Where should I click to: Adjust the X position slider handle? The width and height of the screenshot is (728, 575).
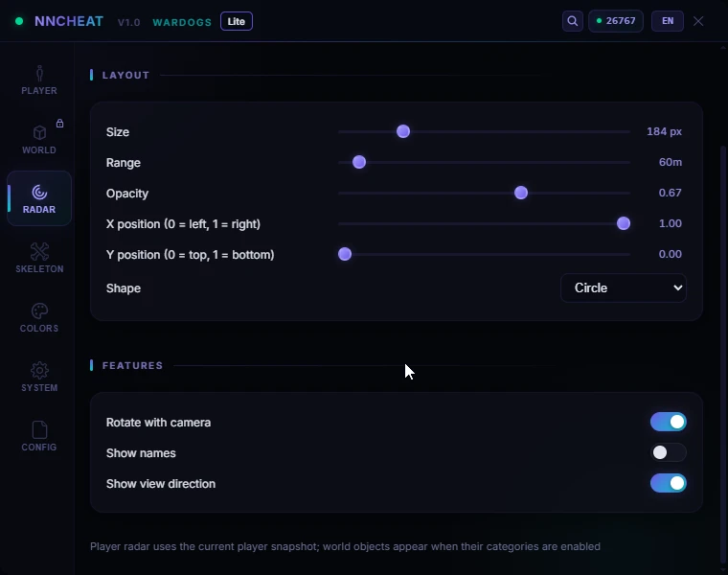click(623, 223)
